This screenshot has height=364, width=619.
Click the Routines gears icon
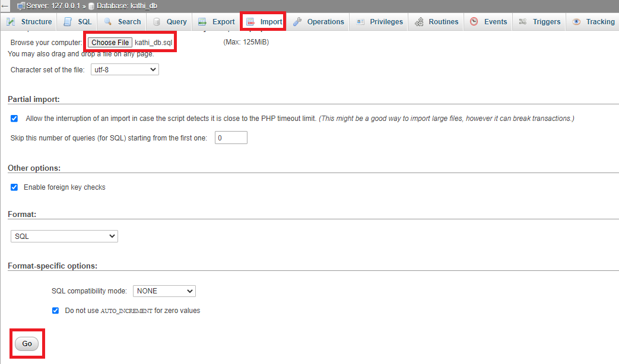pyautogui.click(x=419, y=22)
